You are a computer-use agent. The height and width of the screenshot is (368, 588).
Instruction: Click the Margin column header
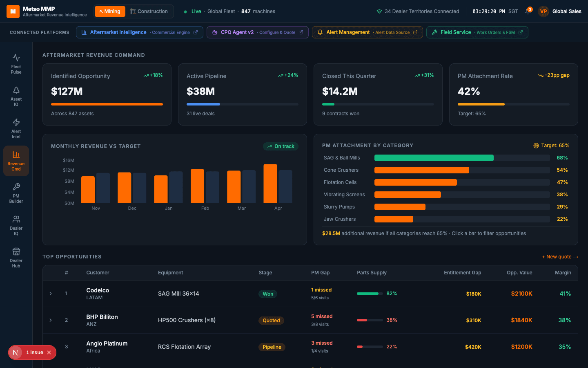pyautogui.click(x=563, y=273)
